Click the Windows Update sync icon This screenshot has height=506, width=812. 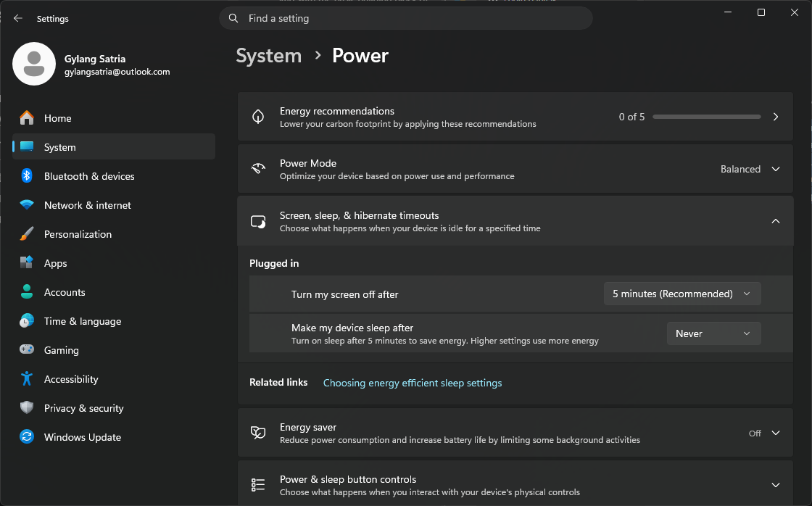[x=27, y=437]
